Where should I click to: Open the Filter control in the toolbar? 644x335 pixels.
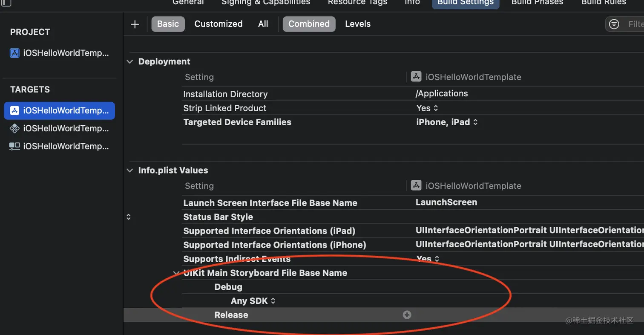[614, 24]
